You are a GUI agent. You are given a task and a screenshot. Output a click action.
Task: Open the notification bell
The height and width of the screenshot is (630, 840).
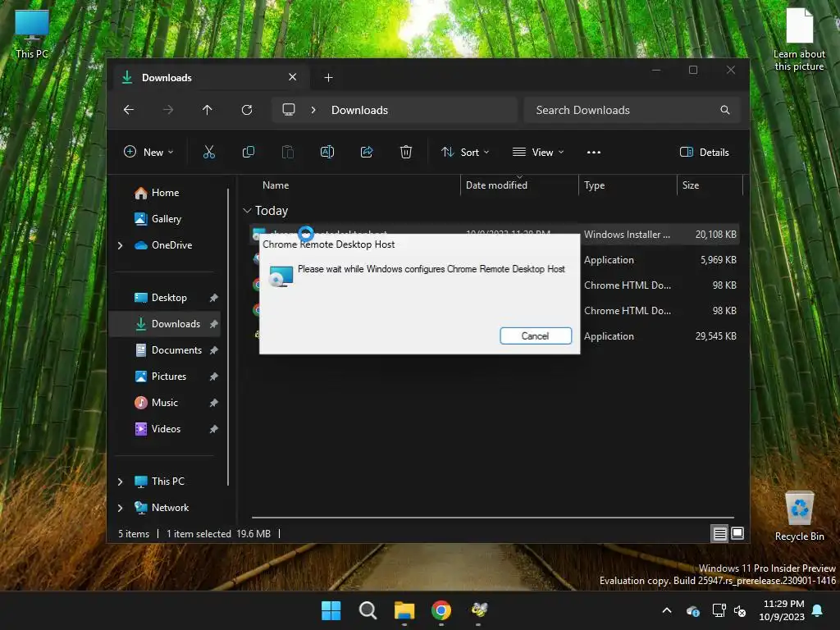(x=818, y=610)
